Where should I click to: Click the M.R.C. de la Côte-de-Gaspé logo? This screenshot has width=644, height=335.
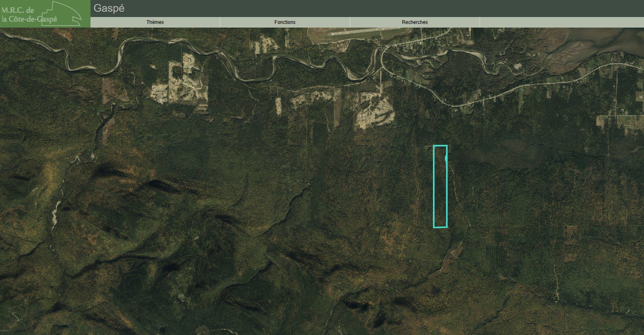coord(45,14)
